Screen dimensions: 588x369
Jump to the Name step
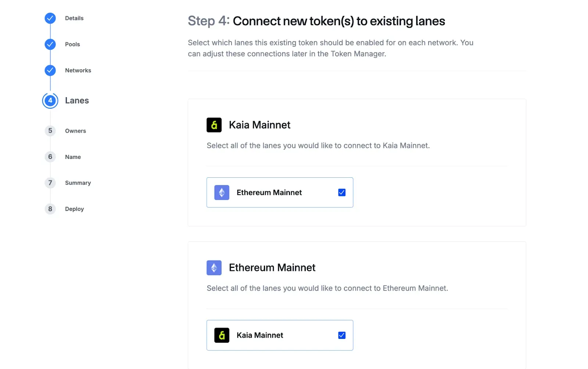point(73,157)
